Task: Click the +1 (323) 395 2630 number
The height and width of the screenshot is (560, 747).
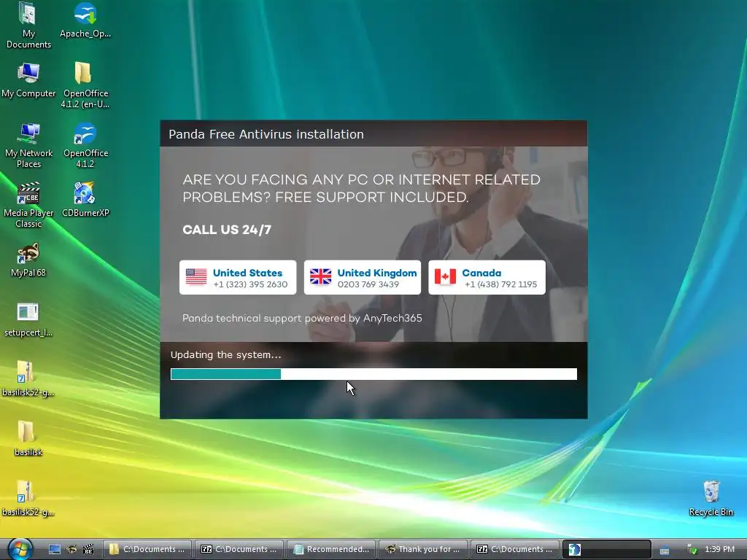Action: pyautogui.click(x=250, y=284)
